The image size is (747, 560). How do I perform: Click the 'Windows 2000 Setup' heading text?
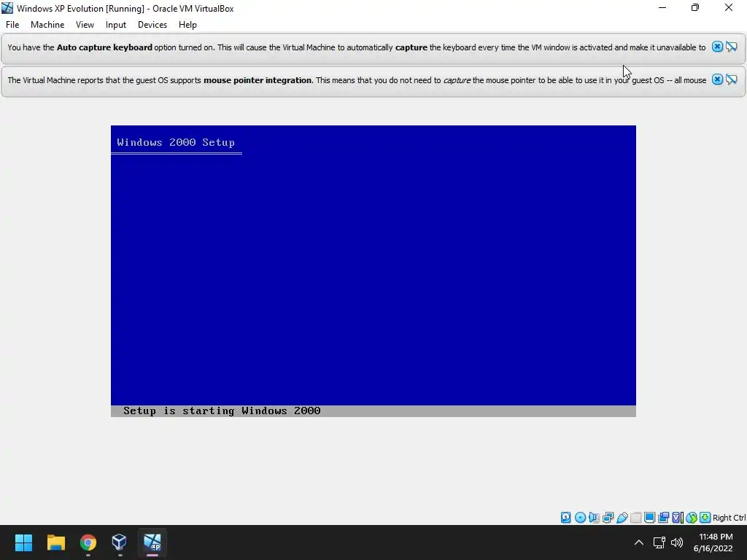point(176,142)
